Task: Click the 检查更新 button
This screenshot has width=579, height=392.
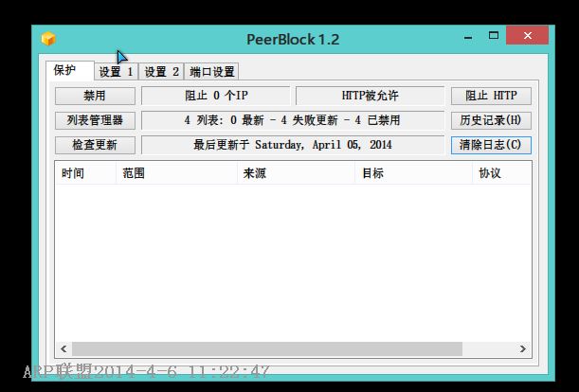Action: [95, 145]
